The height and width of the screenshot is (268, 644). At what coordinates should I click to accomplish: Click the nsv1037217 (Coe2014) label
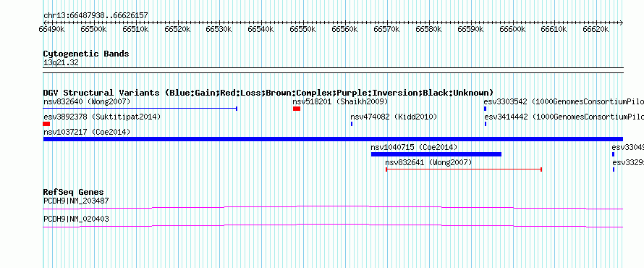pyautogui.click(x=87, y=132)
